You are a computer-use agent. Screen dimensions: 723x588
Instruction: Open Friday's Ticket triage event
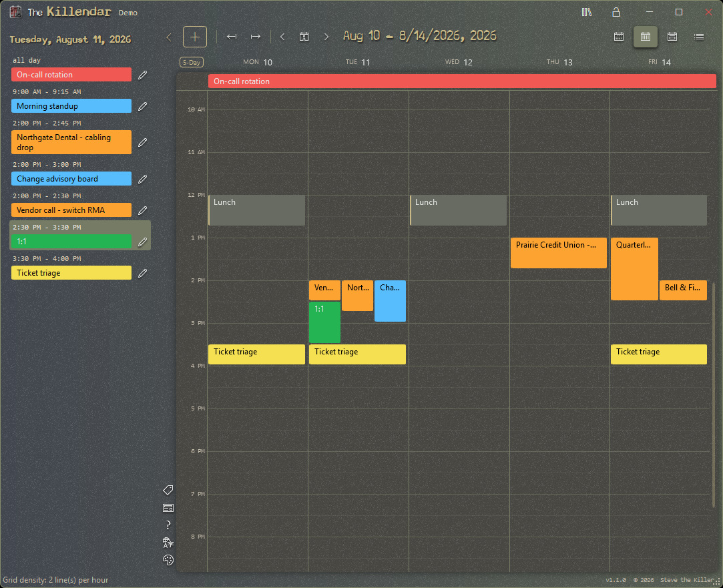click(x=659, y=354)
